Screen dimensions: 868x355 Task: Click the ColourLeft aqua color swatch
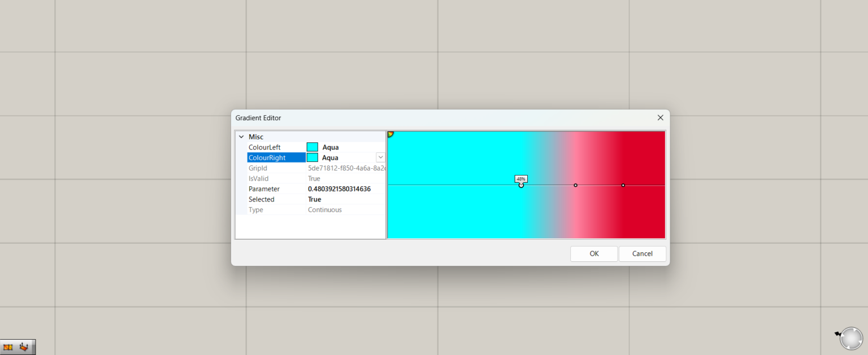[x=312, y=147]
